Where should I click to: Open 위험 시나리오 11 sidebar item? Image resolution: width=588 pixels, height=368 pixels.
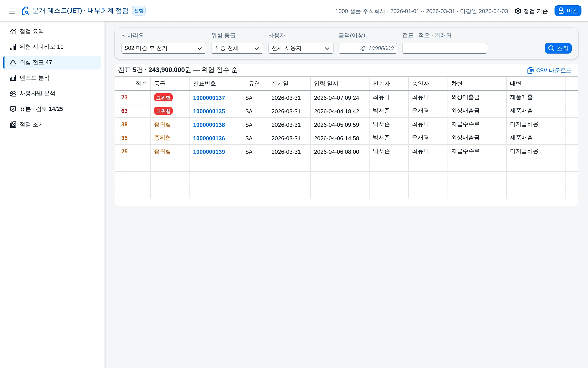pyautogui.click(x=52, y=47)
